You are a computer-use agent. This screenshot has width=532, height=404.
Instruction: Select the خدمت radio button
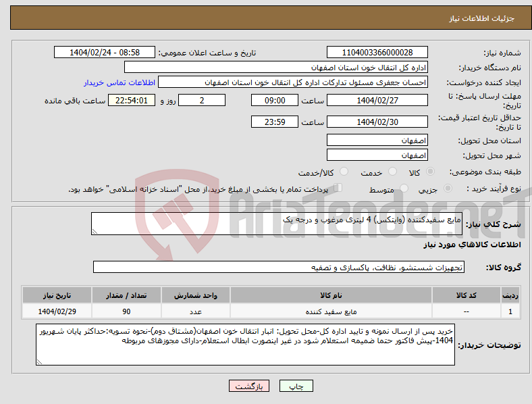392,172
